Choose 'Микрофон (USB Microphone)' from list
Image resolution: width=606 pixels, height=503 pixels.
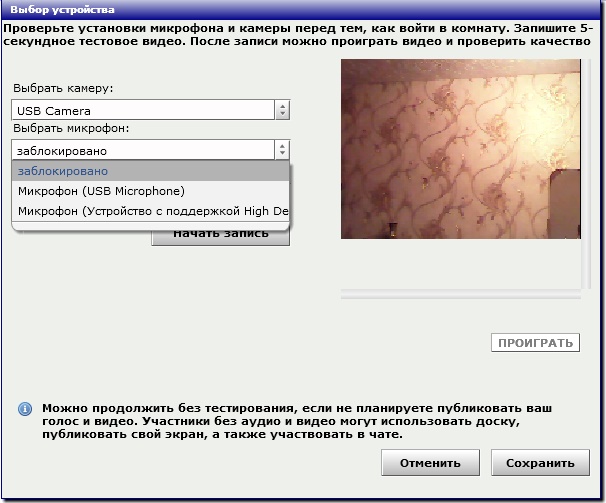[150, 191]
